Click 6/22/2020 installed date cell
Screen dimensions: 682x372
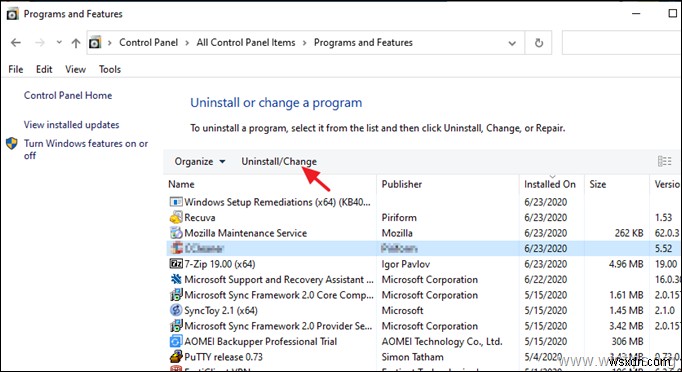tap(545, 279)
